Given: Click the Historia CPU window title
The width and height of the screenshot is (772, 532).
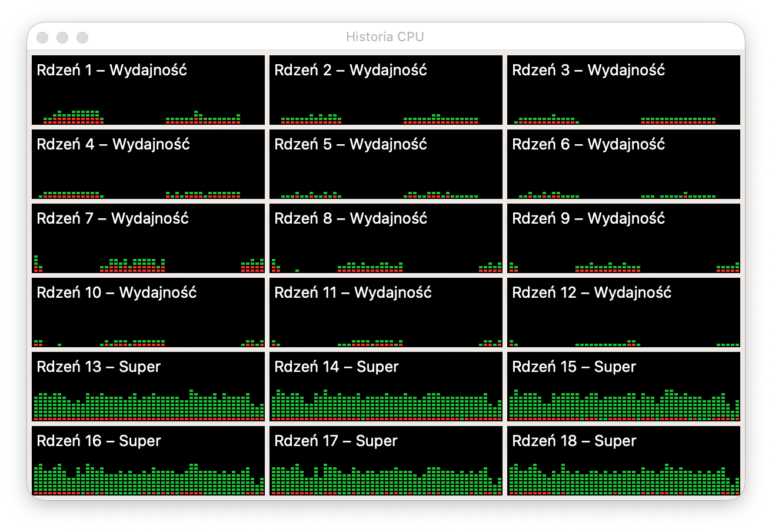Looking at the screenshot, I should [x=385, y=37].
